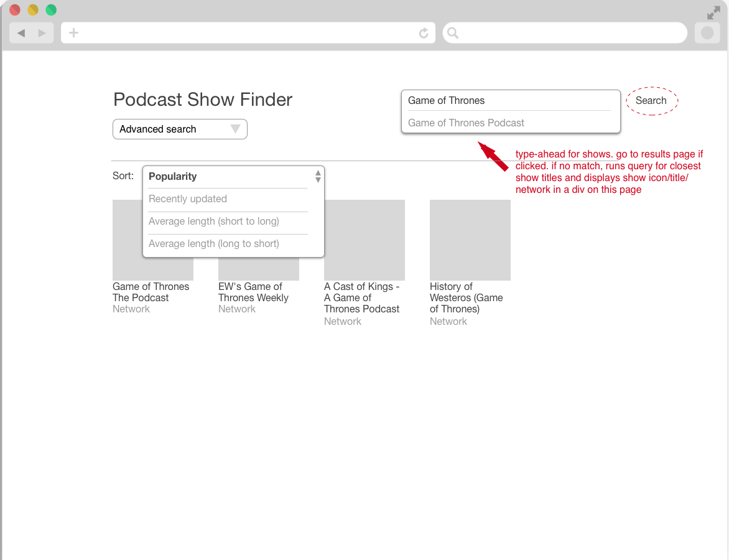Click Network under History of Westeros
Viewport: 729px width, 560px height.
click(448, 322)
